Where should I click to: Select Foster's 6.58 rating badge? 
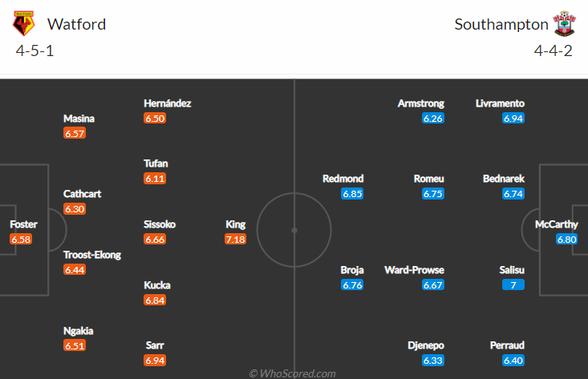[22, 240]
